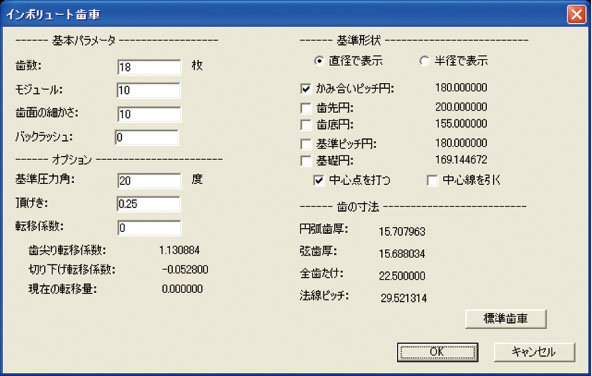
Task: Click the オプション section heading
Action: click(x=72, y=159)
